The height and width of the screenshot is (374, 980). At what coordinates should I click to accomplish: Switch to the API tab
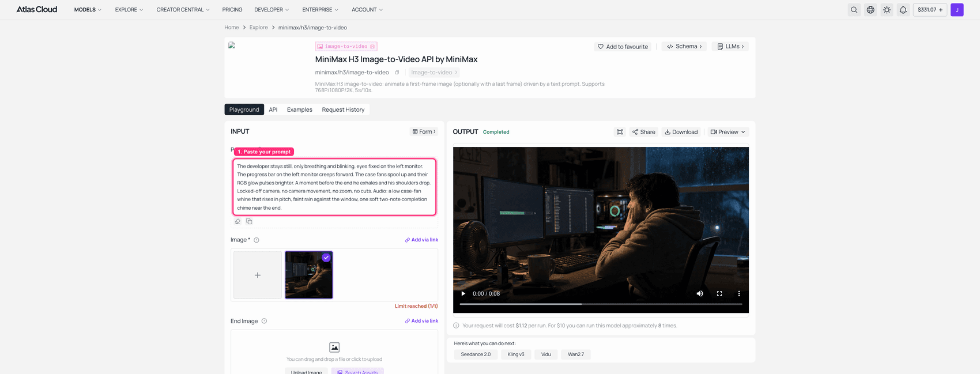click(x=273, y=109)
